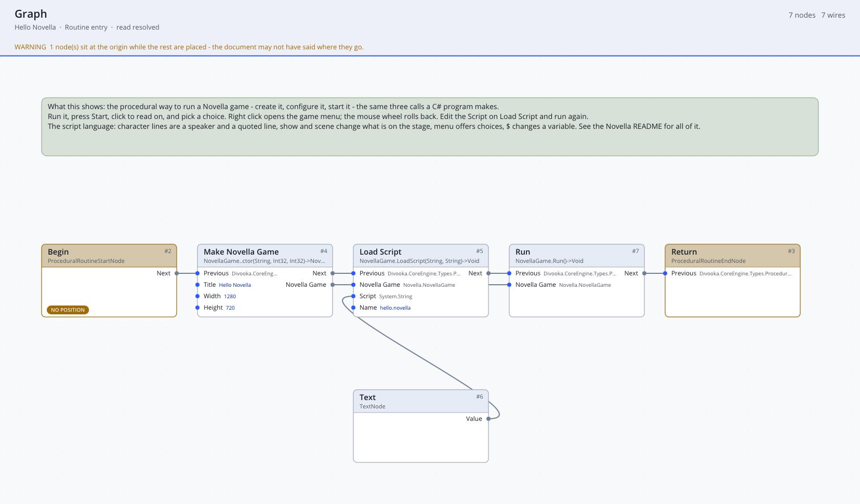Click the Height input port dot

coord(197,308)
